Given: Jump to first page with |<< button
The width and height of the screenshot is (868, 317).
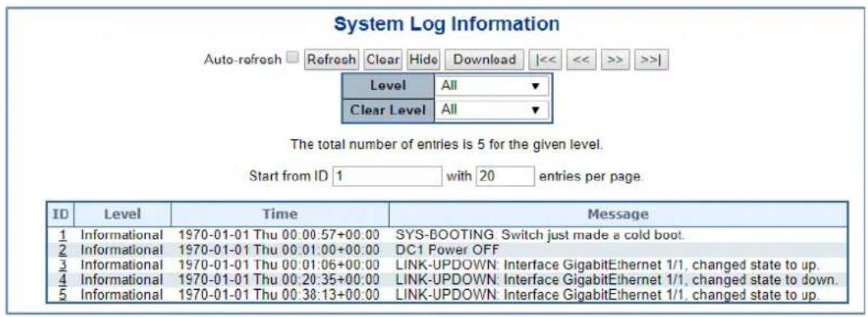Looking at the screenshot, I should click(x=546, y=59).
